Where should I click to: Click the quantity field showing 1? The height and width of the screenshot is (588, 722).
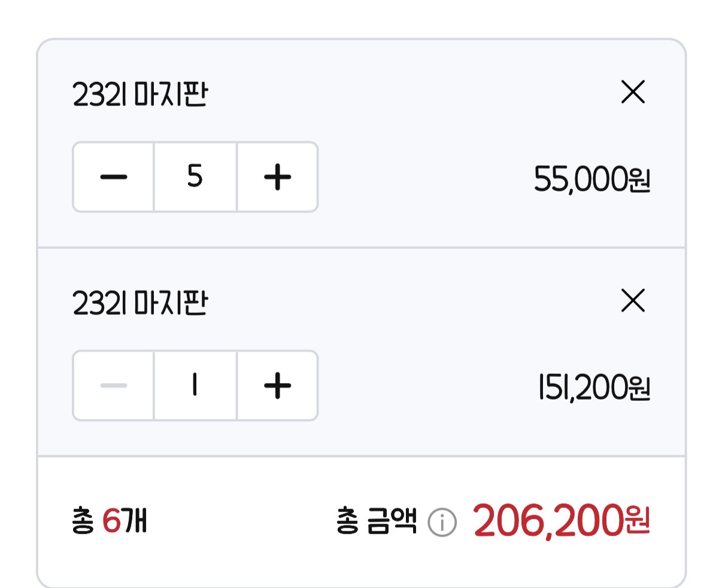(x=195, y=386)
